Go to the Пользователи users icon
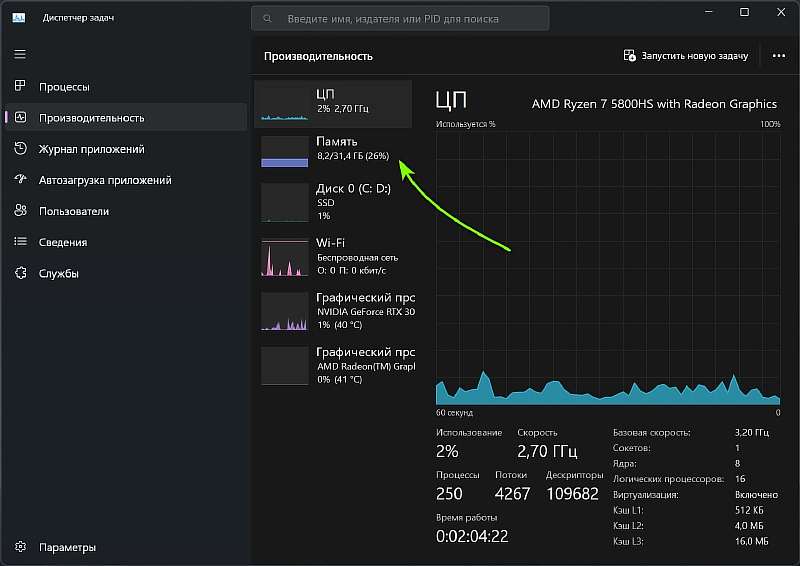Viewport: 800px width, 566px height. click(20, 211)
